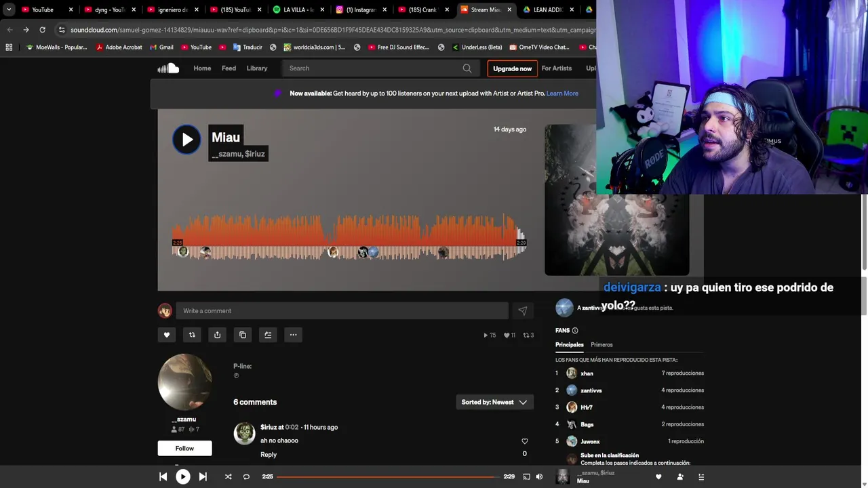
Task: Add track to Next up icon
Action: point(268,335)
